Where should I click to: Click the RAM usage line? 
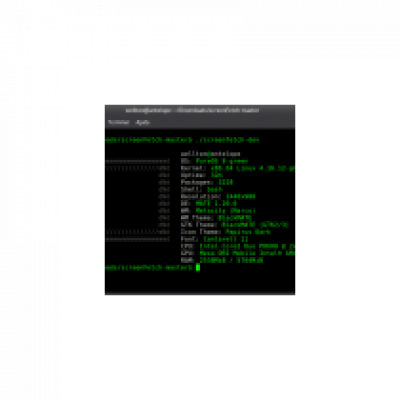pos(222,260)
